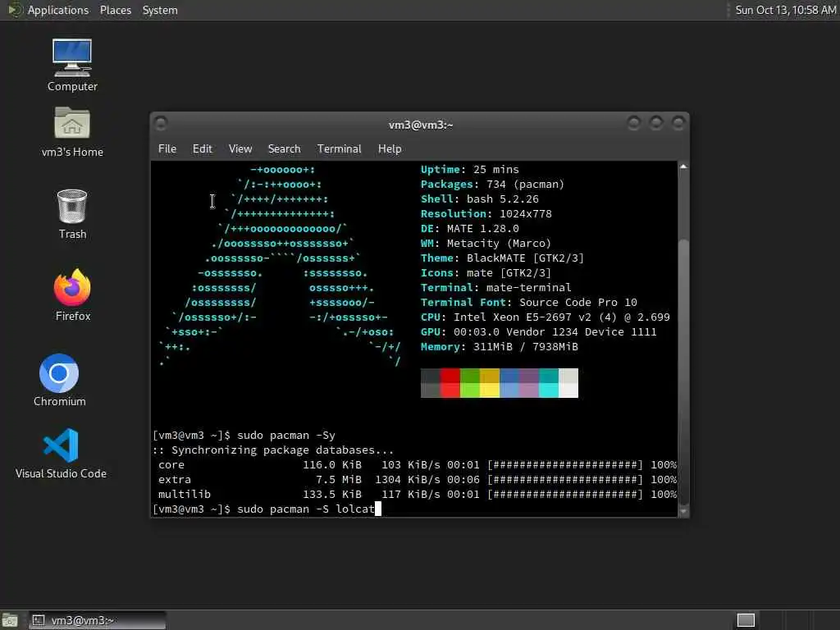This screenshot has width=840, height=630.
Task: Click the terminal scrollbar up arrow
Action: [x=683, y=167]
